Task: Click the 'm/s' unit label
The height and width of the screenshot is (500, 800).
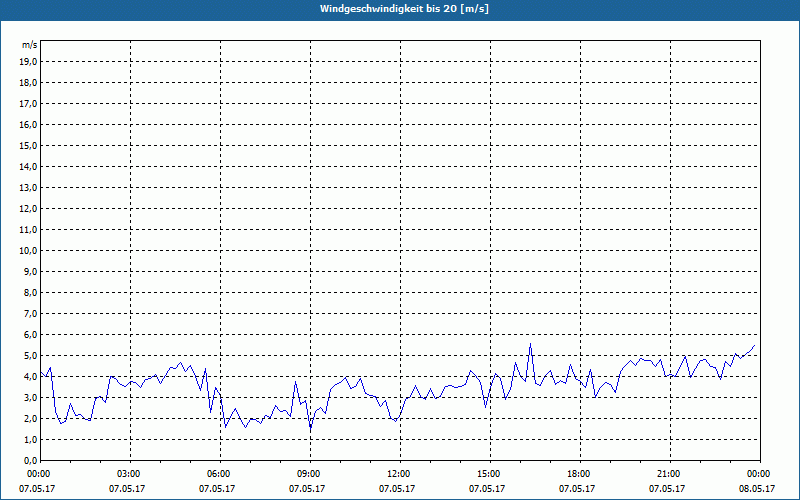Action: (x=30, y=45)
